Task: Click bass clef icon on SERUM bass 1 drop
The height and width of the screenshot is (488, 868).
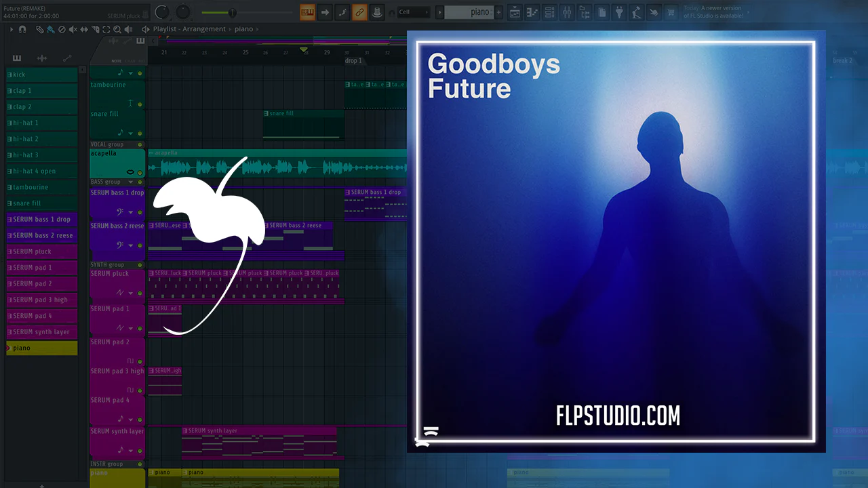Action: point(121,211)
